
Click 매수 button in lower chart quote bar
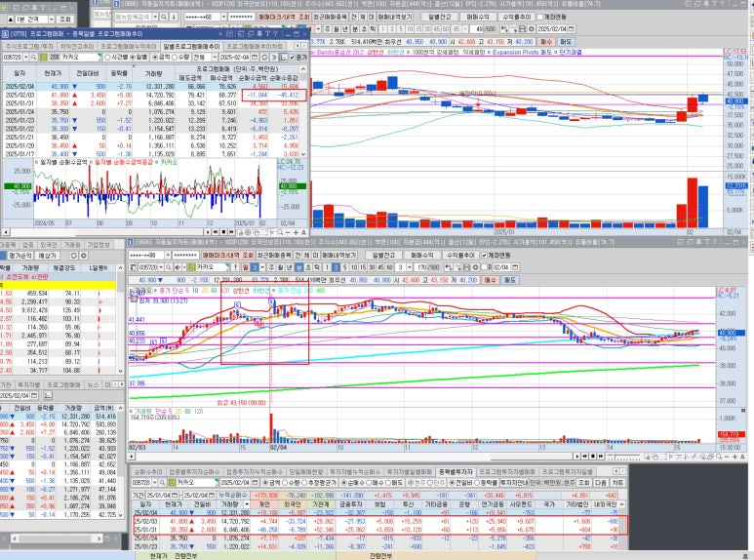(x=490, y=280)
